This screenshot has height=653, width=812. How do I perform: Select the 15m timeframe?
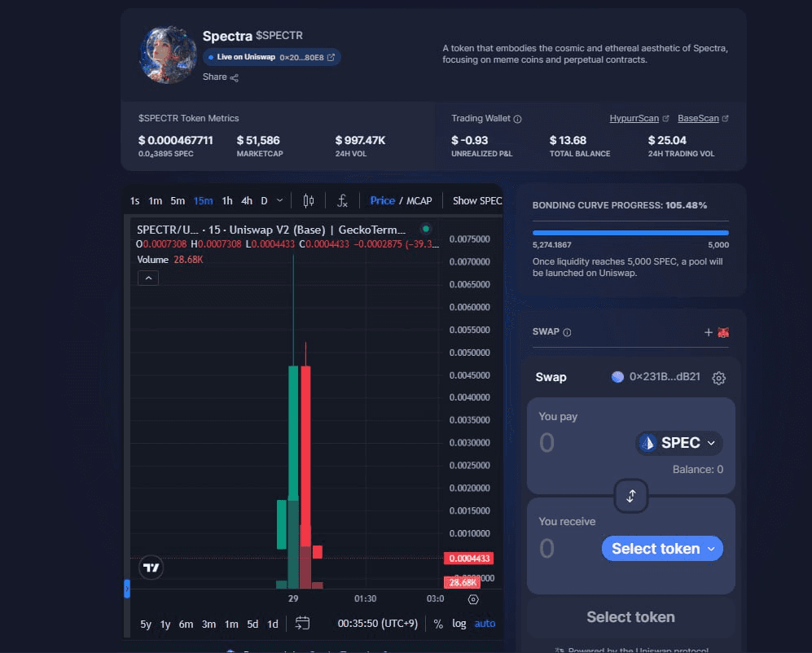203,201
